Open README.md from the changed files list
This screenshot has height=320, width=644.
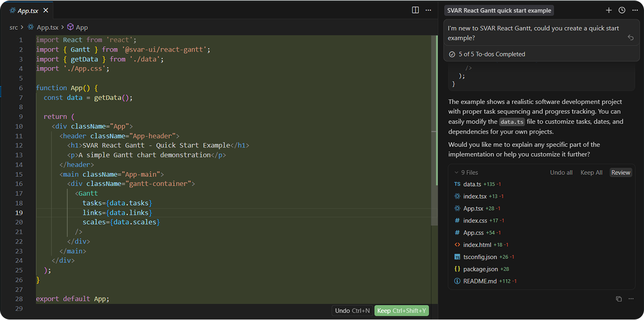coord(479,281)
